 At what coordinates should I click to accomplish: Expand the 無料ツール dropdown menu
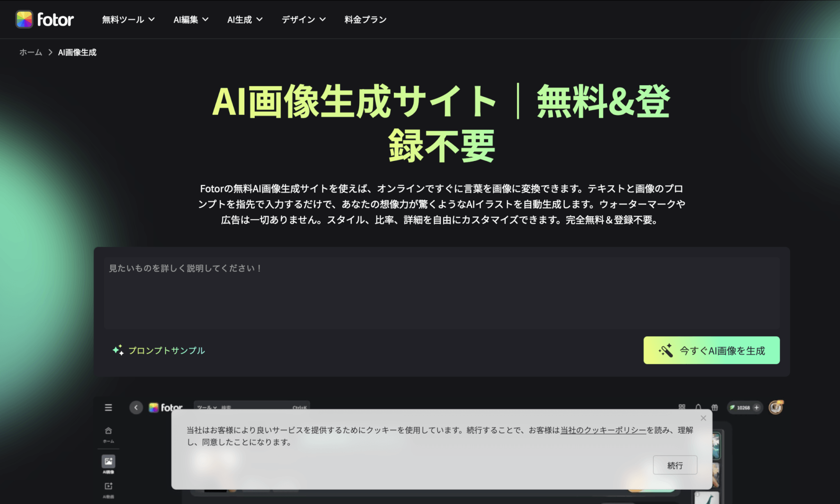pos(128,19)
